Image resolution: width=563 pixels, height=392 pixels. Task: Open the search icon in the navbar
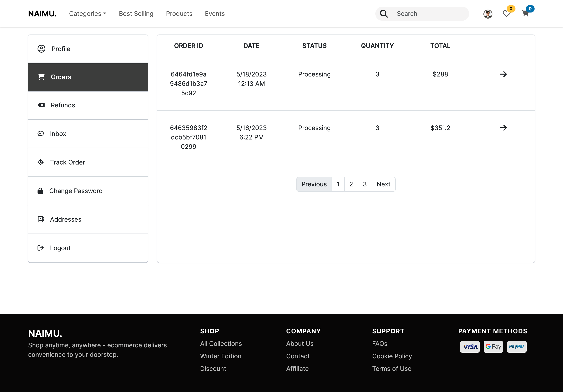coord(384,13)
